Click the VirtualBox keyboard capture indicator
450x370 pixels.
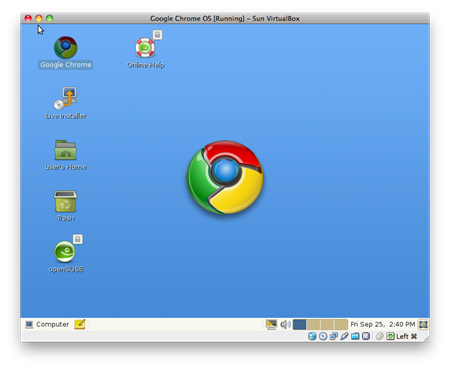(x=390, y=336)
